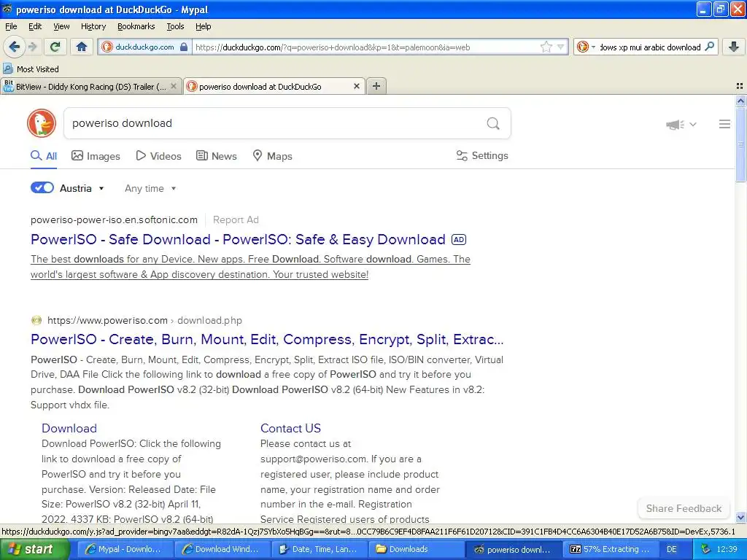The image size is (747, 560).
Task: Click the DuckDuckGo duck logo
Action: point(42,123)
